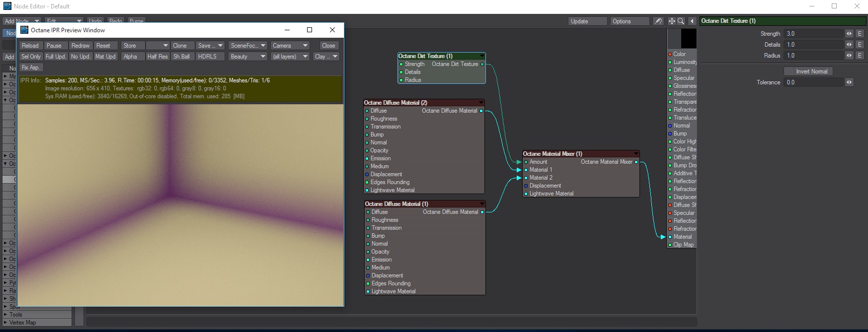The width and height of the screenshot is (868, 332).
Task: Click the Radius envelope E button
Action: tap(860, 56)
